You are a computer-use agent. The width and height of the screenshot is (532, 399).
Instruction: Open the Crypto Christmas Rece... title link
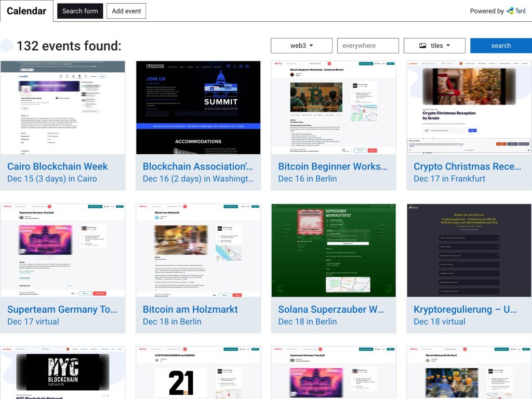click(x=467, y=166)
